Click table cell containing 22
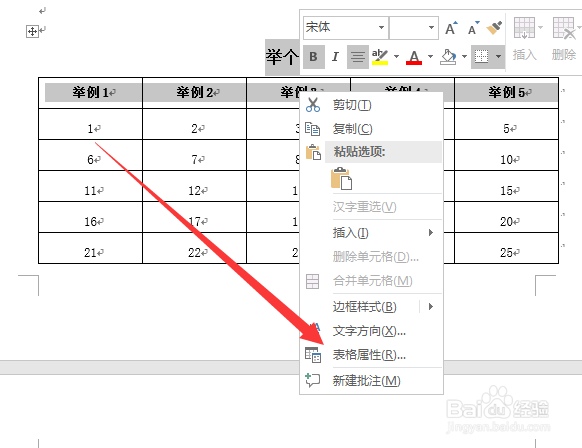The width and height of the screenshot is (582, 448). tap(194, 248)
